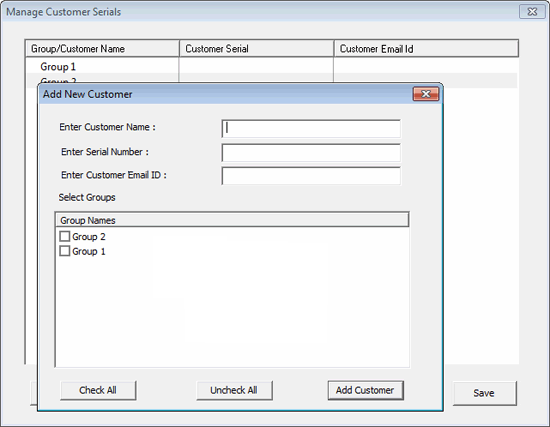
Task: Focus the Enter Customer Name field
Action: click(x=311, y=129)
